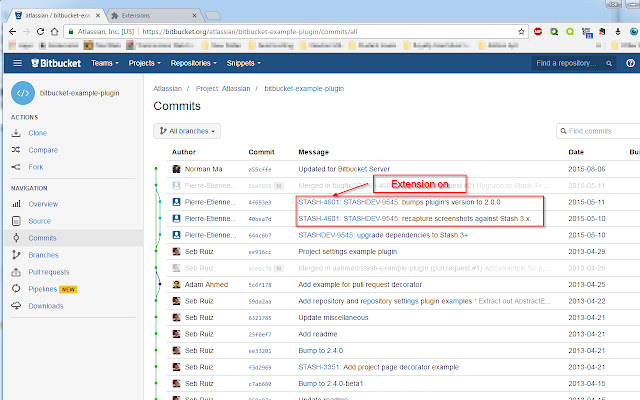Image resolution: width=640 pixels, height=400 pixels.
Task: Click the browser address bar URL
Action: (x=250, y=31)
